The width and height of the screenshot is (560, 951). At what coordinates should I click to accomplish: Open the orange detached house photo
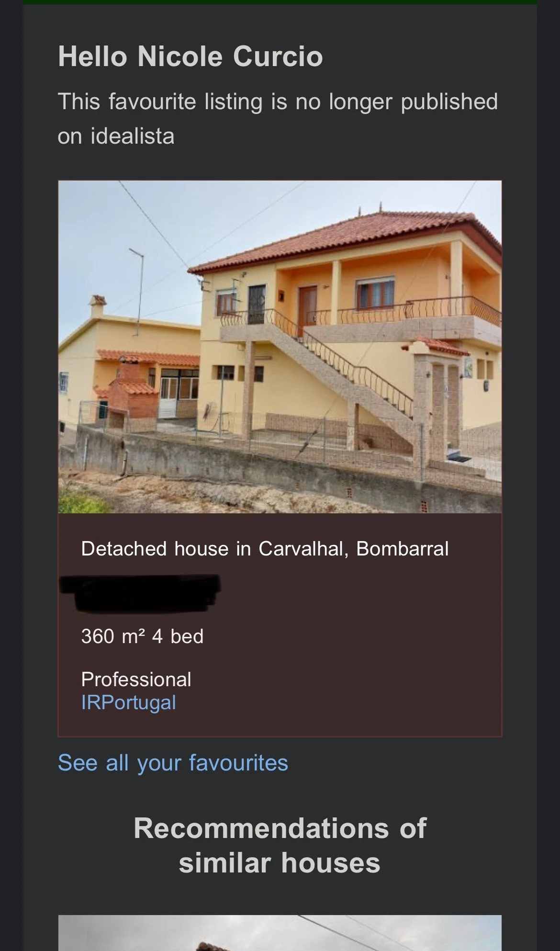280,347
